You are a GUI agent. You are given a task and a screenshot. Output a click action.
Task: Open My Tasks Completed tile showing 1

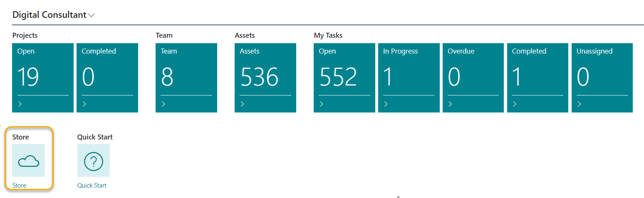(538, 78)
